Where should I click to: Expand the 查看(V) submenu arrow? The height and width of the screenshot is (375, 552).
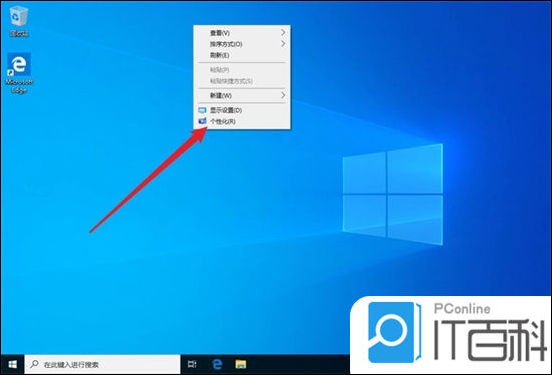coord(283,33)
